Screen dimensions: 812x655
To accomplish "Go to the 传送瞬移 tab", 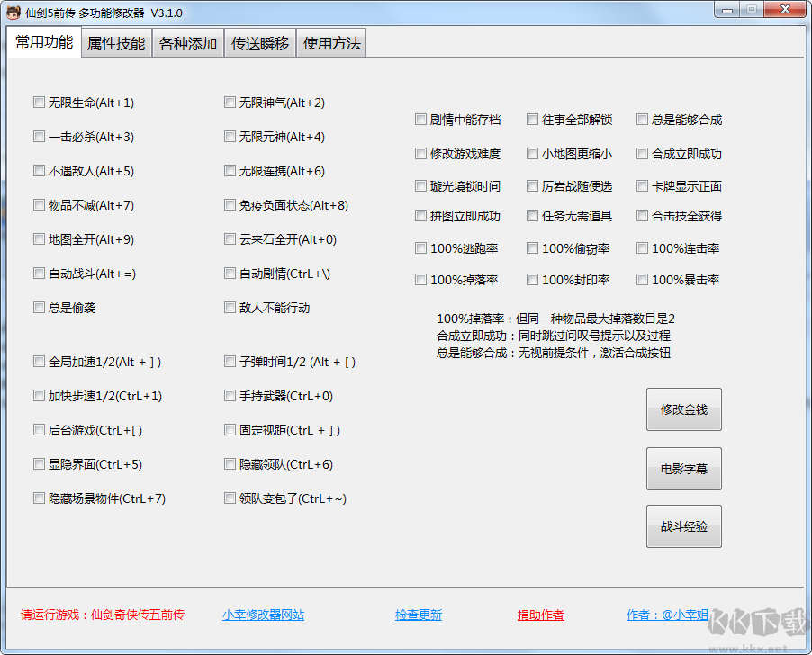I will pyautogui.click(x=260, y=43).
